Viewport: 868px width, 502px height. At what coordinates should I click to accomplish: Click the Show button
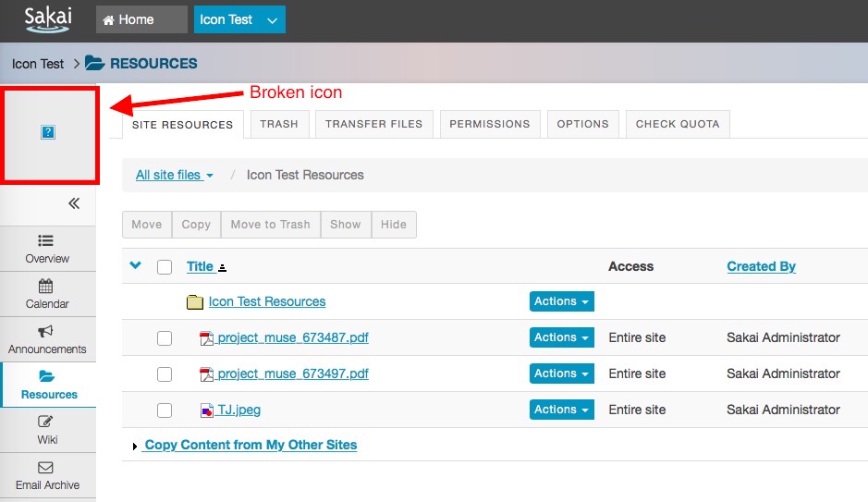click(346, 224)
